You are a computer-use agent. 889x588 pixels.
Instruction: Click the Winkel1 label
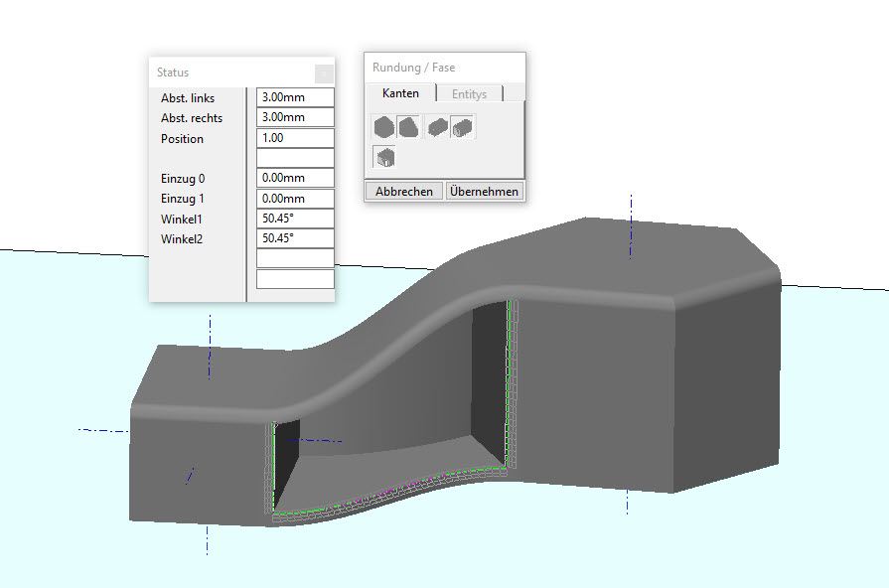pyautogui.click(x=182, y=220)
